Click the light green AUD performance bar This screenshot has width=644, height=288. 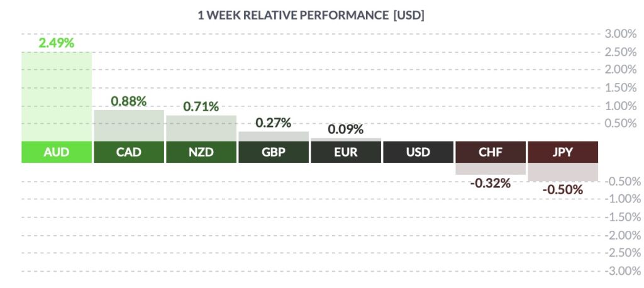click(57, 97)
